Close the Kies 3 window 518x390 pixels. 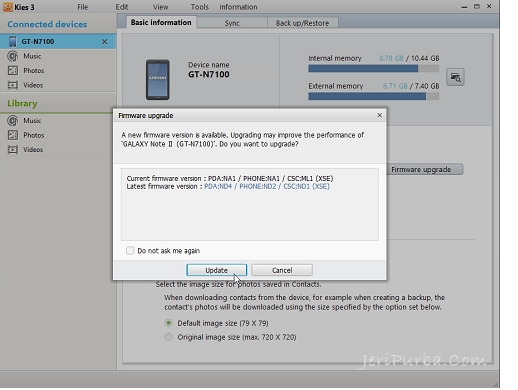(489, 6)
